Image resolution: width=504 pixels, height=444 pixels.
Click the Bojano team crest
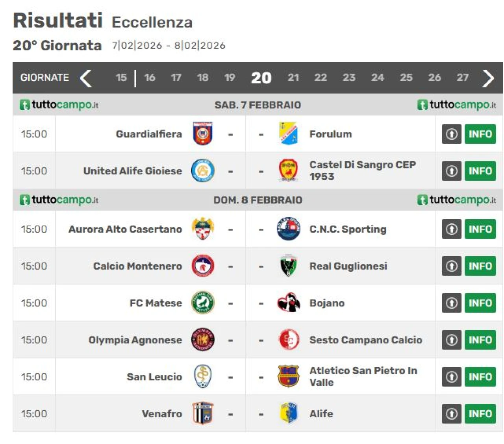288,303
